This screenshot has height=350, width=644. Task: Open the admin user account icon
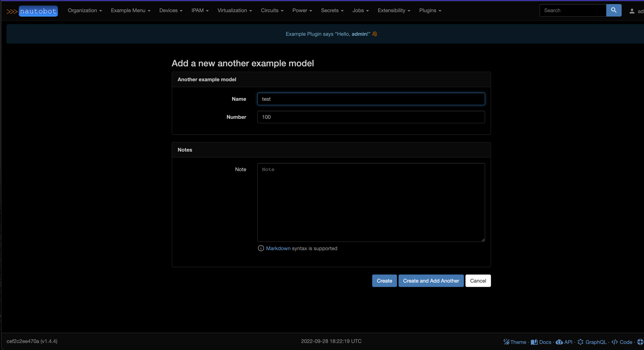(632, 11)
